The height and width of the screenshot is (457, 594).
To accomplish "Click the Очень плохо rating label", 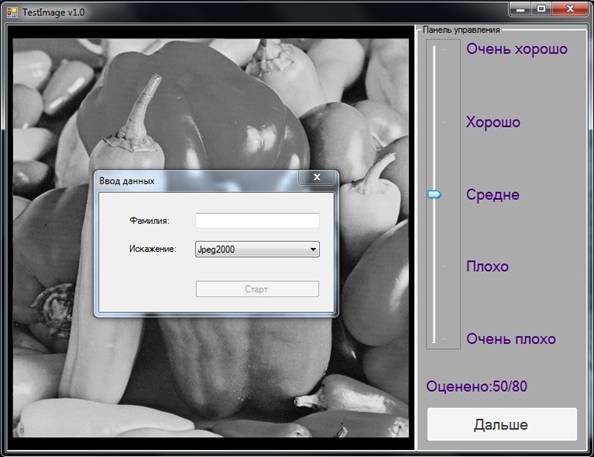I will [x=511, y=339].
